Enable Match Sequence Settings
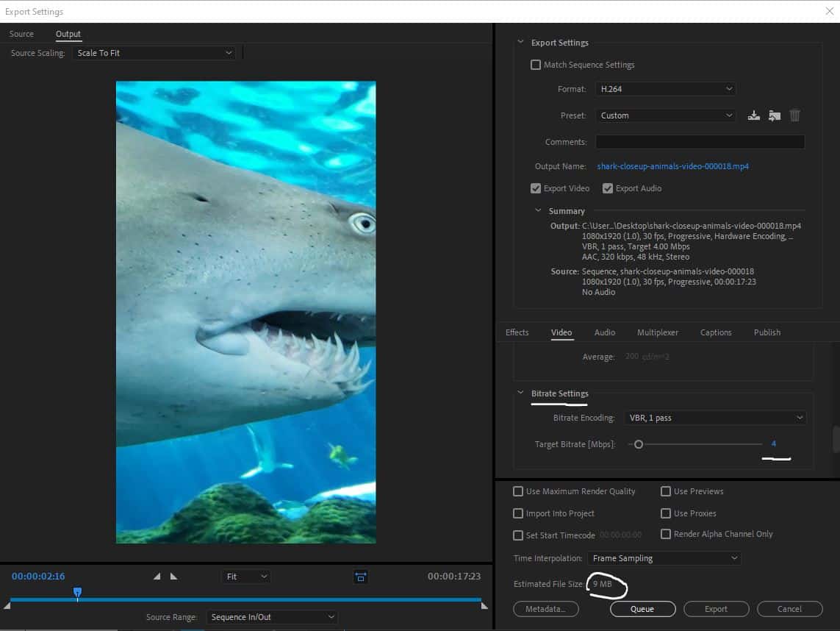840x631 pixels. (536, 65)
